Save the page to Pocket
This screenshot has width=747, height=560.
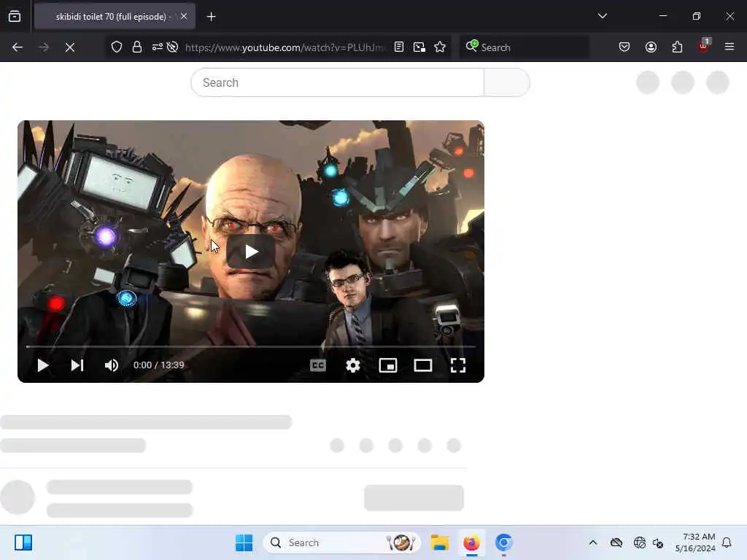click(624, 47)
